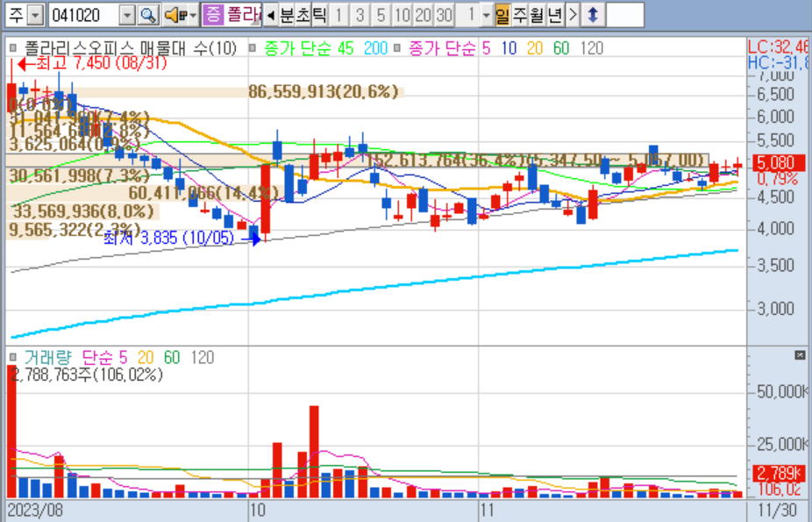
Task: Click the black left-arrow before 분
Action: click(x=270, y=15)
